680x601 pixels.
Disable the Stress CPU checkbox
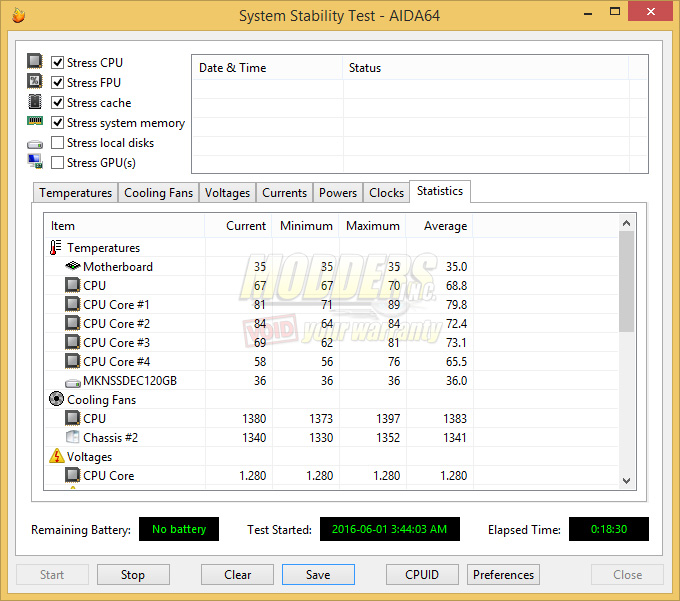57,62
